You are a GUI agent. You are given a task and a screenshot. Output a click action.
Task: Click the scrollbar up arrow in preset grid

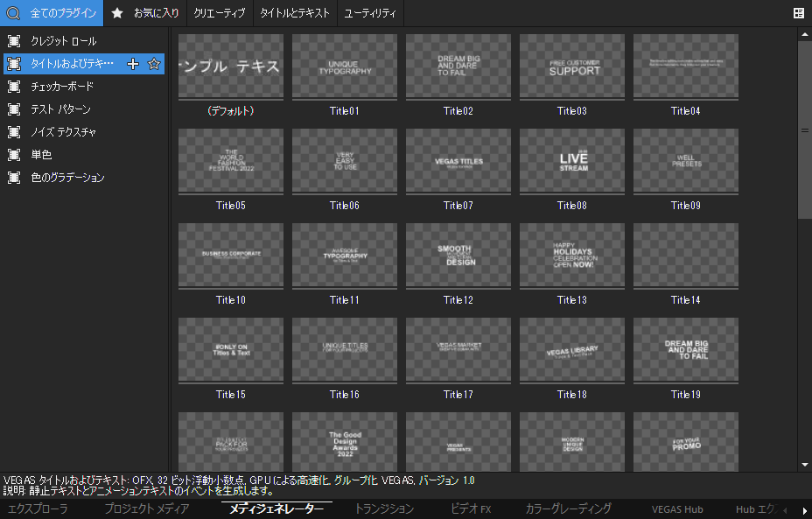coord(805,33)
